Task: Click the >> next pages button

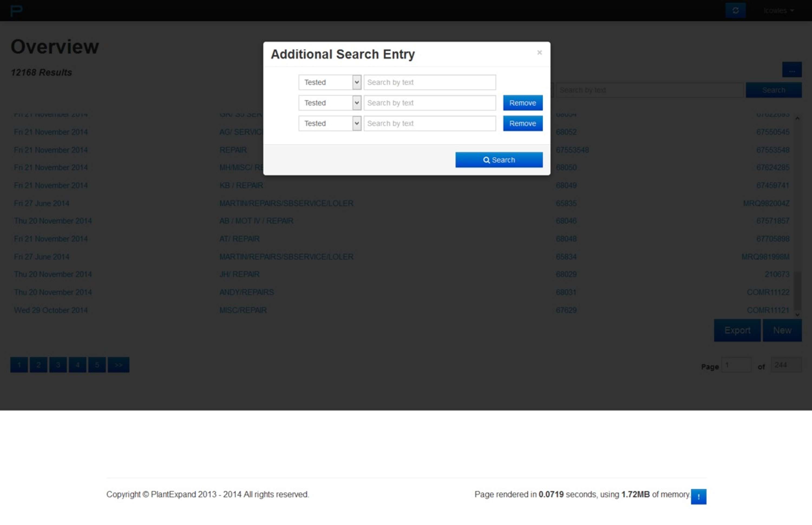Action: pyautogui.click(x=119, y=365)
